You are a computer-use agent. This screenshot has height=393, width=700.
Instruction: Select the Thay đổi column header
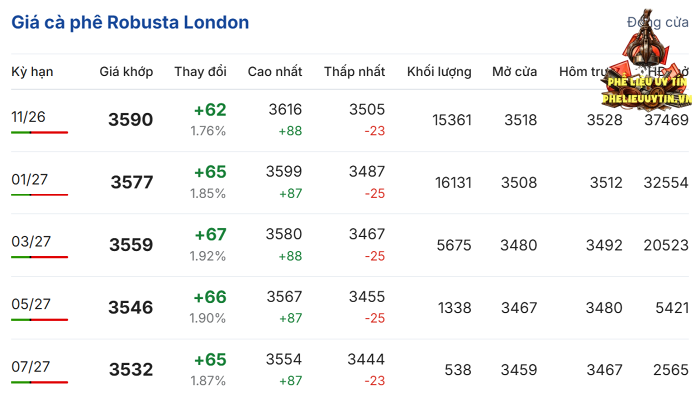200,71
